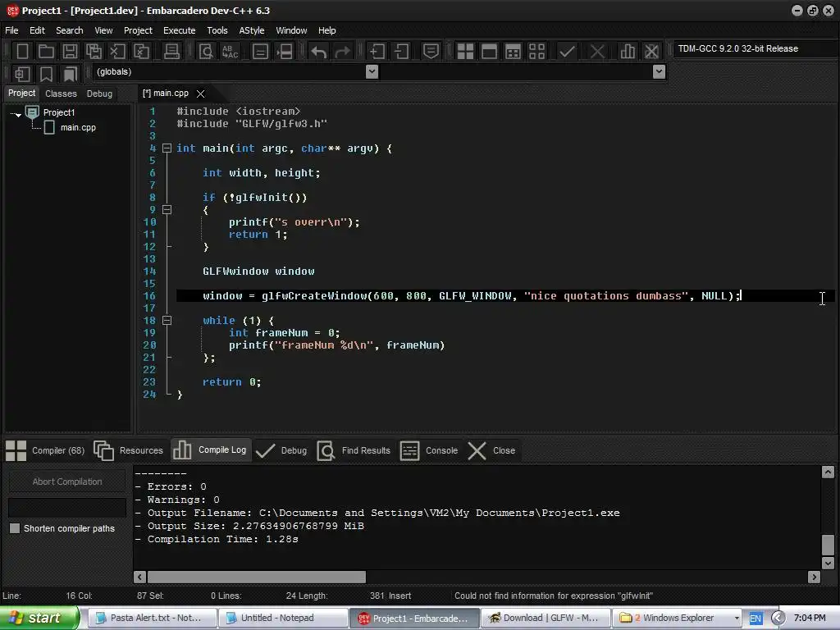The image size is (840, 630).
Task: Open the Tools menu
Action: coord(217,30)
